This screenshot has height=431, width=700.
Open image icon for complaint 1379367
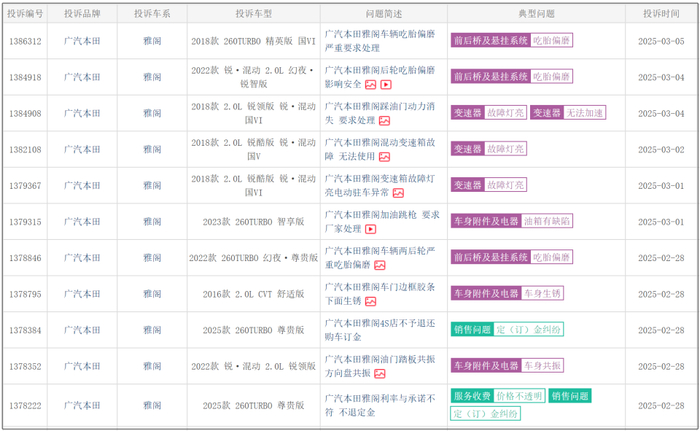[x=398, y=193]
